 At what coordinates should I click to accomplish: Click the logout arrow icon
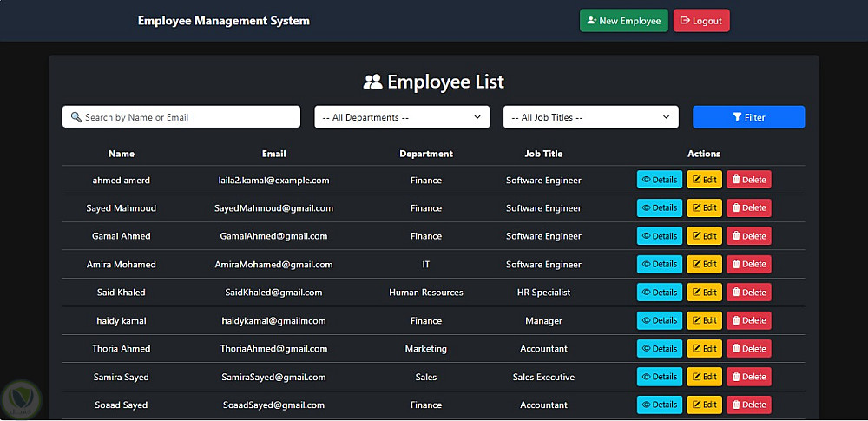[x=685, y=21]
